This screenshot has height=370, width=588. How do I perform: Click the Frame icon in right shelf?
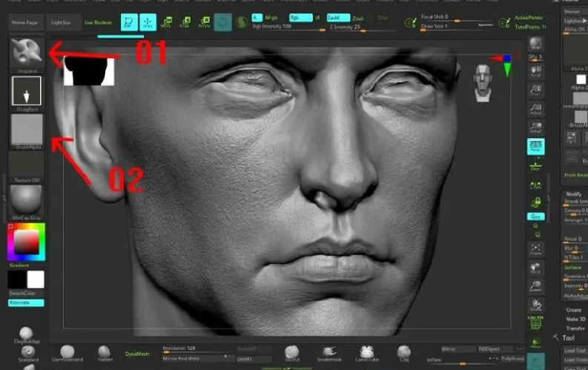[x=535, y=249]
